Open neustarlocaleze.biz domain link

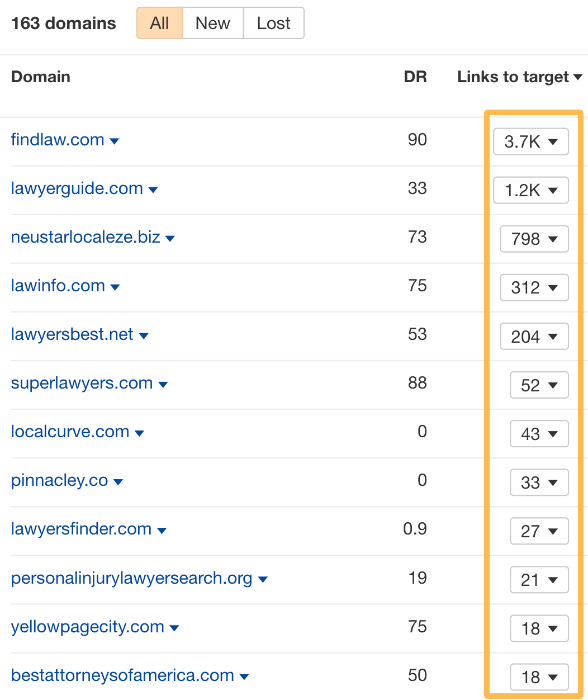(x=86, y=237)
